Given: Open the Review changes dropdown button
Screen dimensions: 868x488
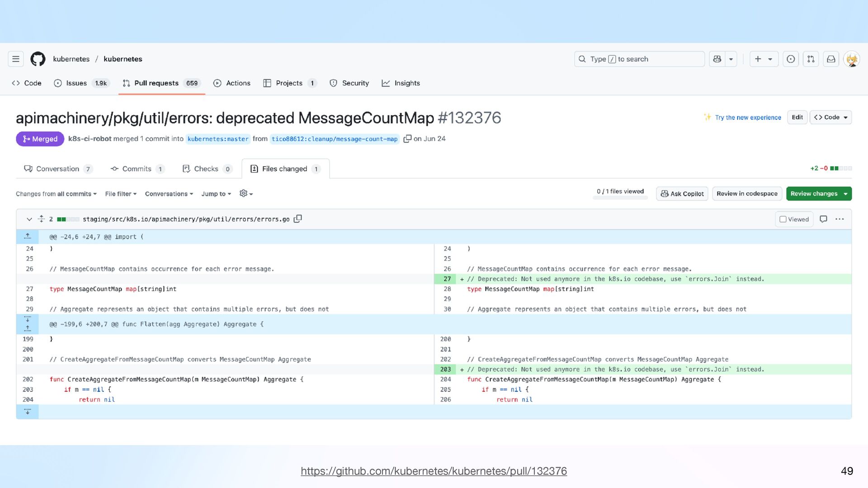Looking at the screenshot, I should click(x=819, y=194).
